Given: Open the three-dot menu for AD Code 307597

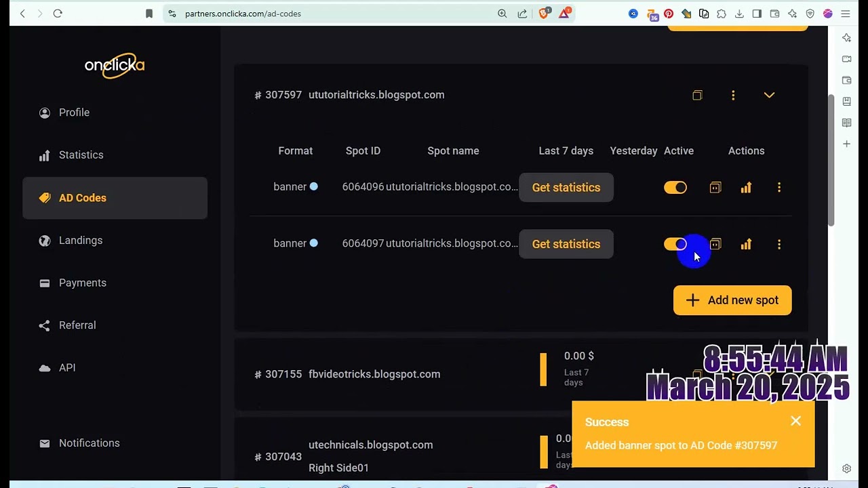Looking at the screenshot, I should pos(733,96).
